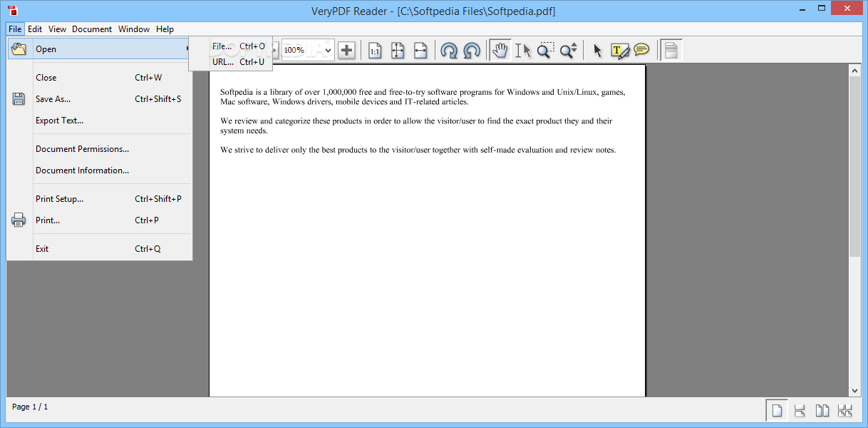868x428 pixels.
Task: Click the vertical scrollbar thumb
Action: click(x=855, y=166)
